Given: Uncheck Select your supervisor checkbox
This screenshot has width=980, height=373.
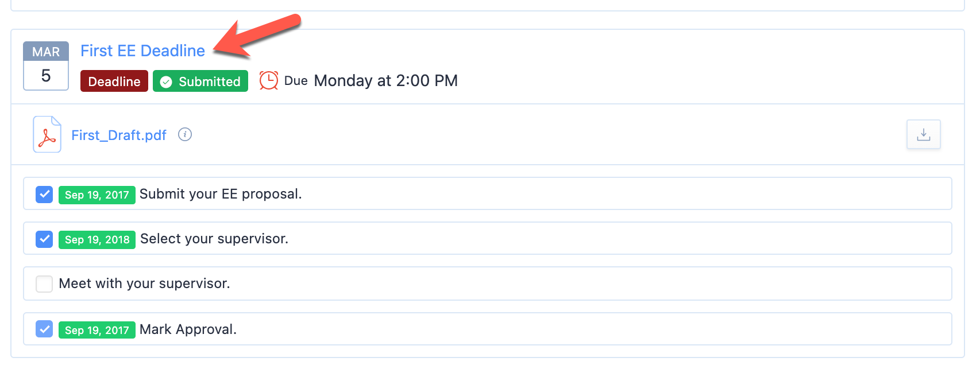Looking at the screenshot, I should [x=44, y=239].
